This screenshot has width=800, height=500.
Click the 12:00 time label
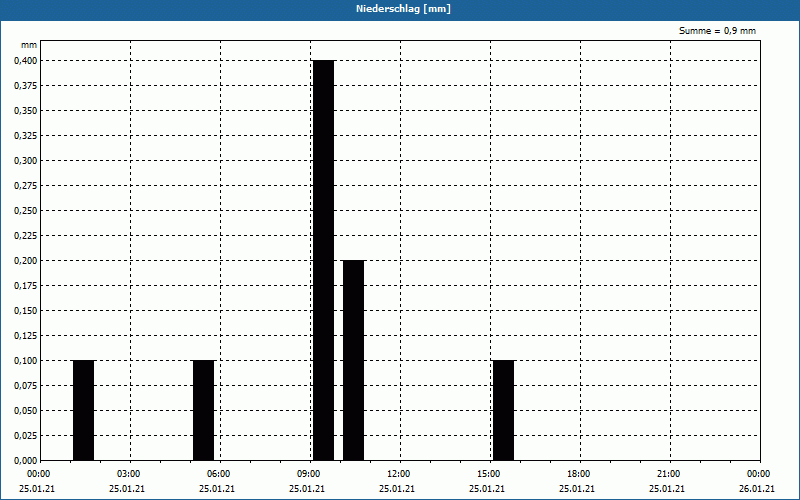(398, 474)
